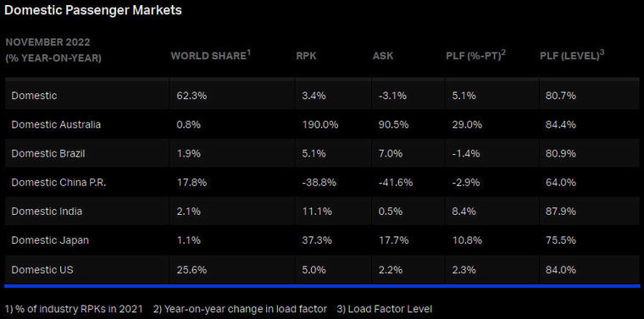This screenshot has height=319, width=644.
Task: Click the Domestic China P.R. row label
Action: [58, 183]
